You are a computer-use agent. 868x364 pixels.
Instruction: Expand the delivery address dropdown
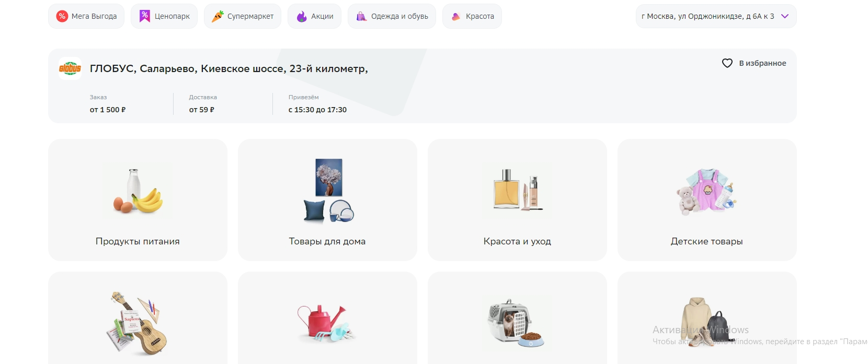pyautogui.click(x=716, y=16)
